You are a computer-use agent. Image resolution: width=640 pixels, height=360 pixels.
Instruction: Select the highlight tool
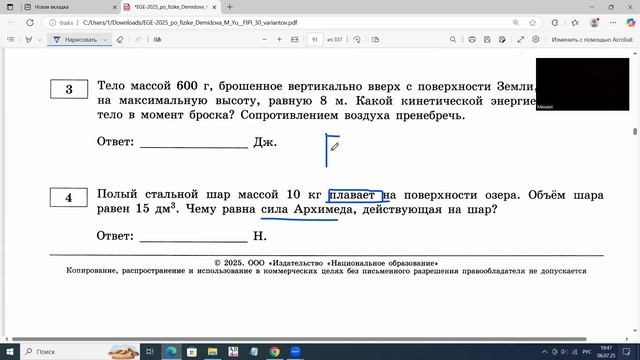(29, 40)
